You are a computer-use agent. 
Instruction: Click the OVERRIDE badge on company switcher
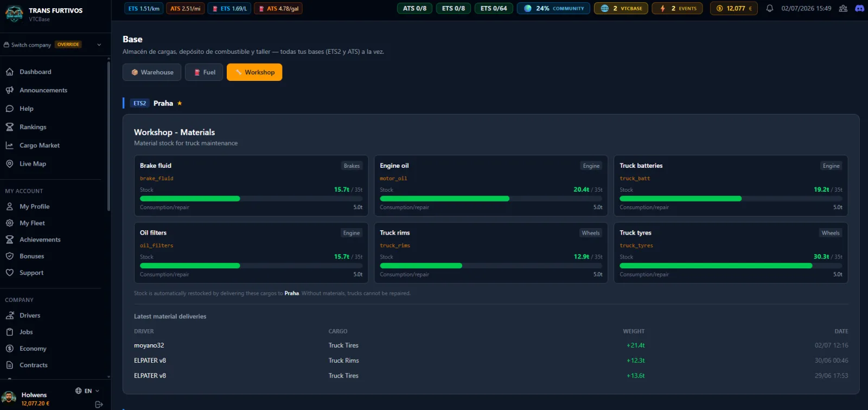pos(68,45)
